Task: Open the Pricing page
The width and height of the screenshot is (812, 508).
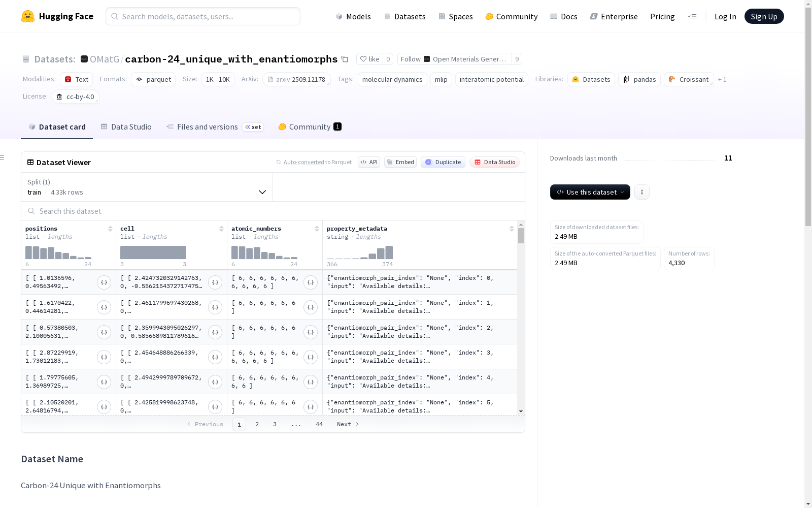Action: [662, 16]
